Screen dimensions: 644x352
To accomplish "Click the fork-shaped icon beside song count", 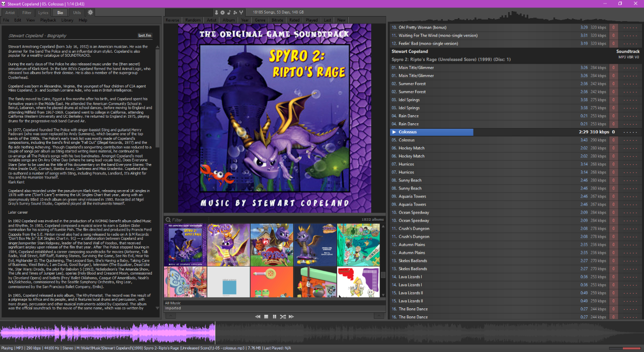I will (x=241, y=12).
